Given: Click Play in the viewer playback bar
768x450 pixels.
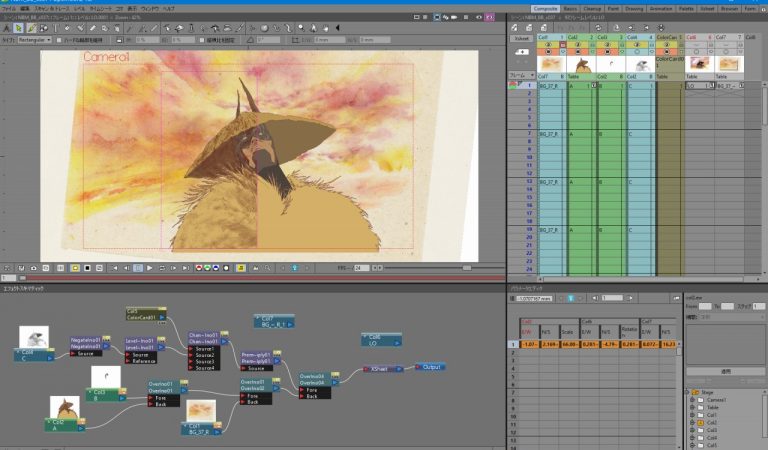Looking at the screenshot, I should click(149, 268).
